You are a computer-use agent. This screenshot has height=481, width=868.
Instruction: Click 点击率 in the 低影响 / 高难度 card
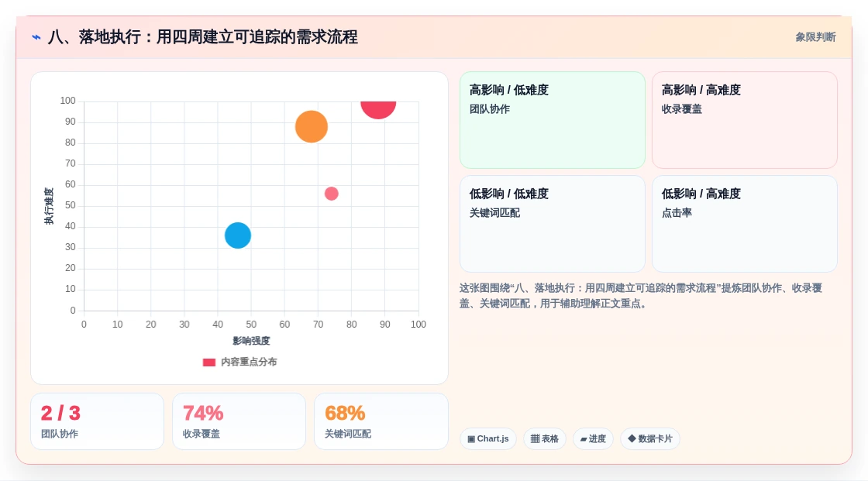click(x=677, y=213)
